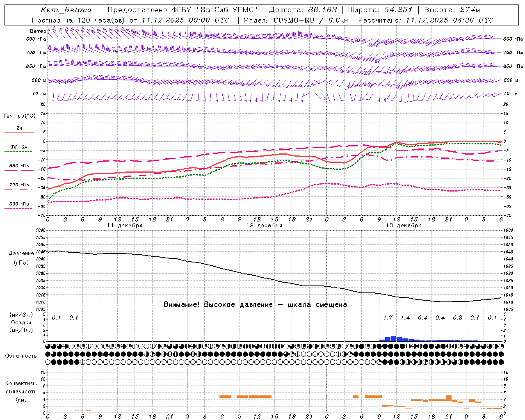Click the station name Kem_Belovo
Image resolution: width=525 pixels, height=420 pixels.
click(66, 10)
